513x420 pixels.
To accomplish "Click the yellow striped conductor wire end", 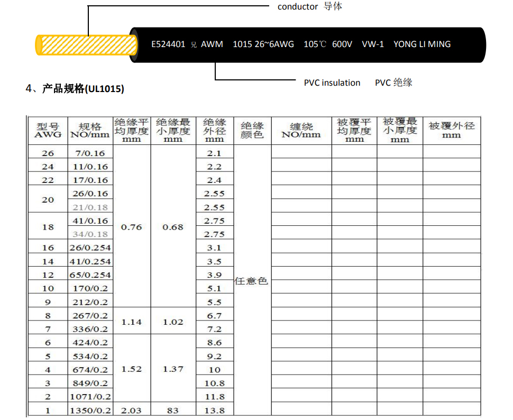I will pyautogui.click(x=85, y=45).
